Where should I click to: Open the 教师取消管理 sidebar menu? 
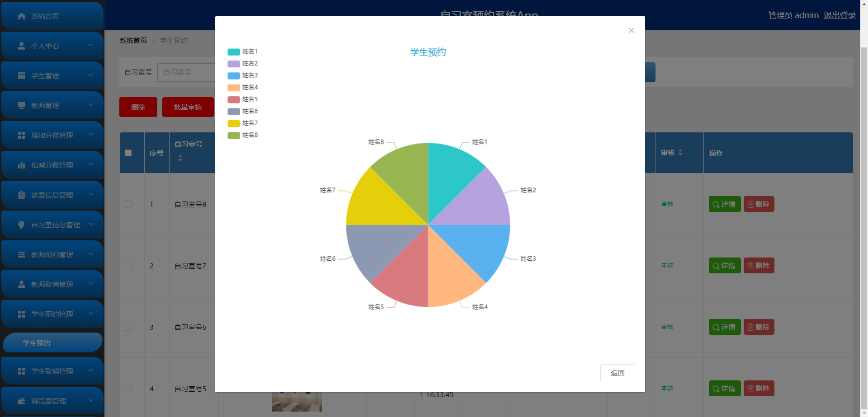[x=52, y=284]
